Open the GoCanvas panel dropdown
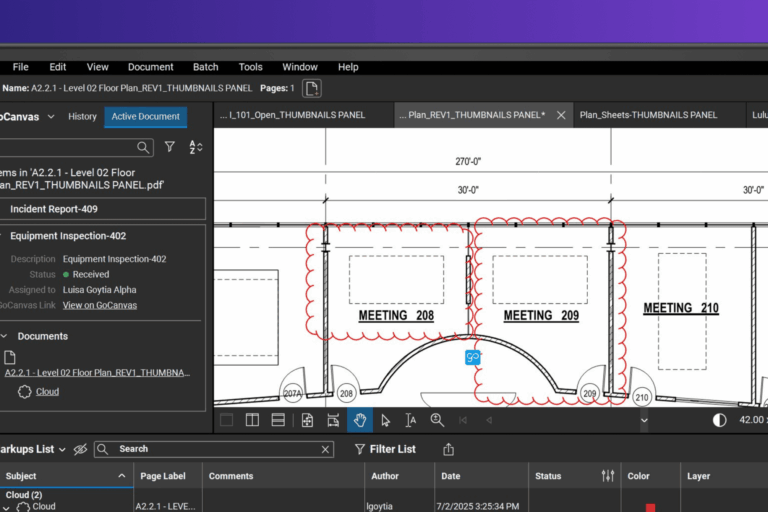This screenshot has height=512, width=768. pos(50,116)
